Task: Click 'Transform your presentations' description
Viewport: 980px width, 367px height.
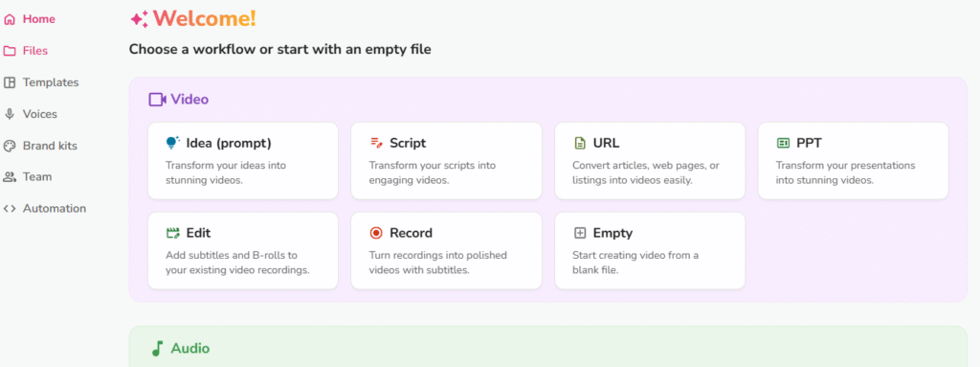Action: 846,172
